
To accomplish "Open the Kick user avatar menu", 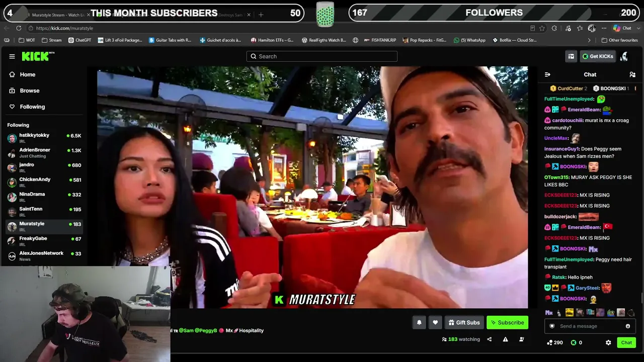I will tap(624, 56).
